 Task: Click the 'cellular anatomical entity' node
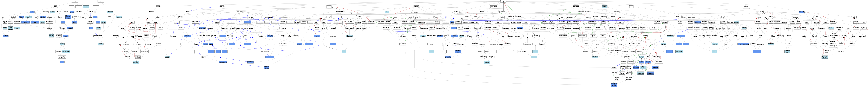tap(96, 6)
